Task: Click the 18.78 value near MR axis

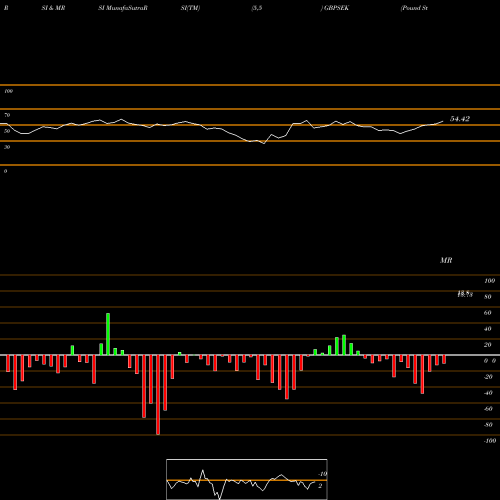Action: [465, 294]
